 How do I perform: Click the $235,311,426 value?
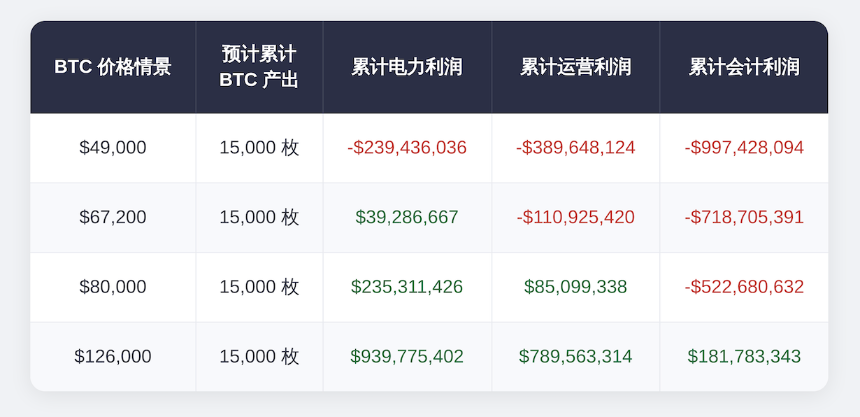(407, 287)
